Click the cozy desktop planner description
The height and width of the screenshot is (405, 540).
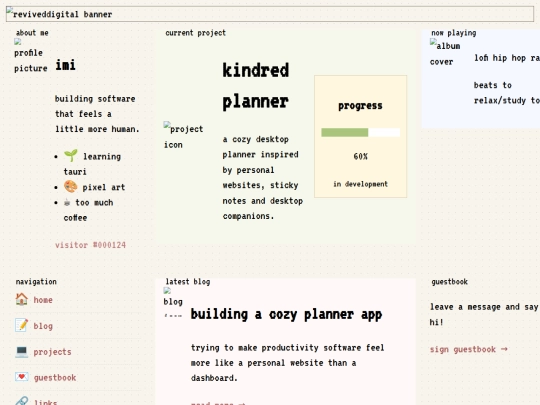coord(262,178)
